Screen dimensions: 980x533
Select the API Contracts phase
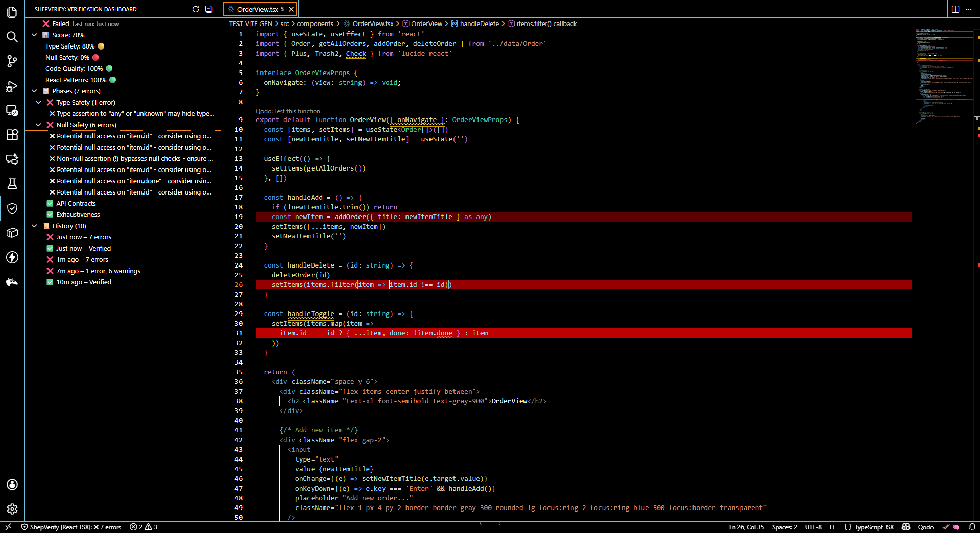[123, 204]
